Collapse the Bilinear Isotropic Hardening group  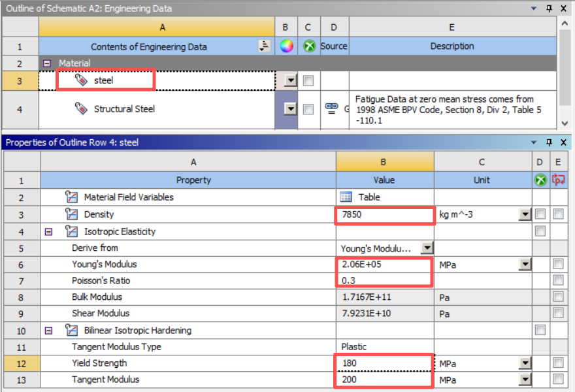click(x=48, y=331)
